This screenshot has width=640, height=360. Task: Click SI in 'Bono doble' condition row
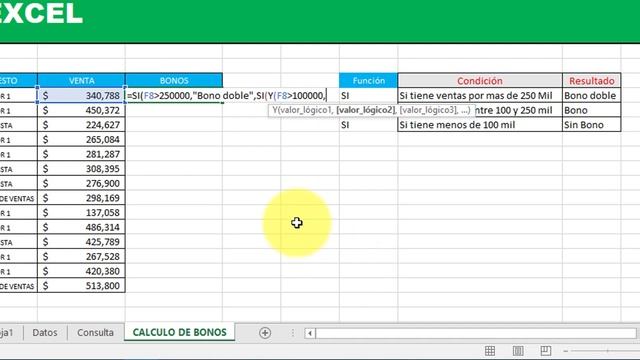point(345,96)
